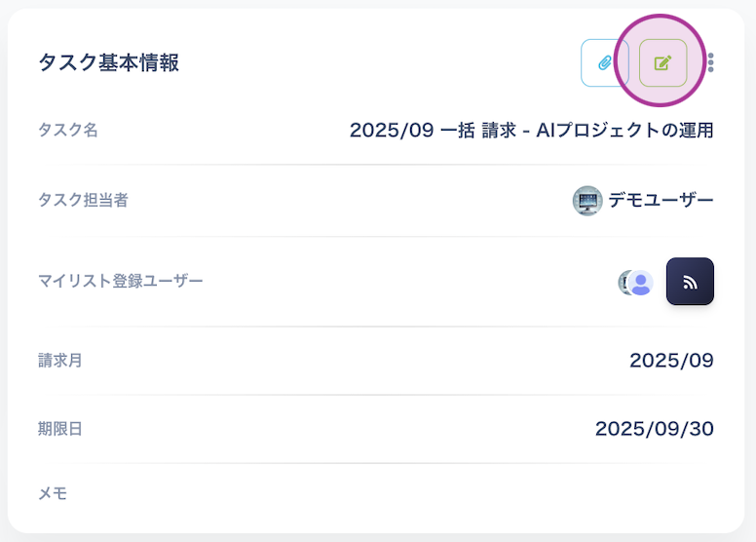The image size is (756, 542).
Task: Click the メモ field label
Action: [x=53, y=493]
